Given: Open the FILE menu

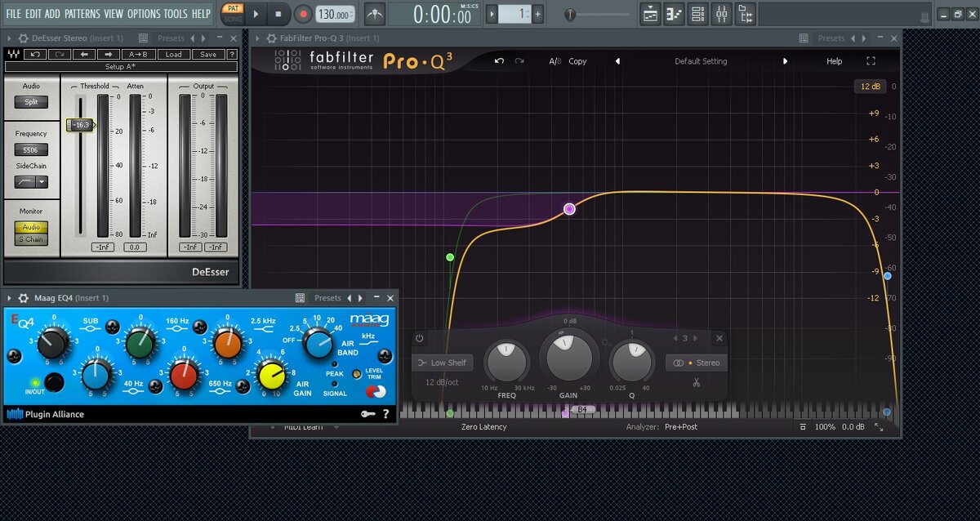Looking at the screenshot, I should [x=14, y=14].
